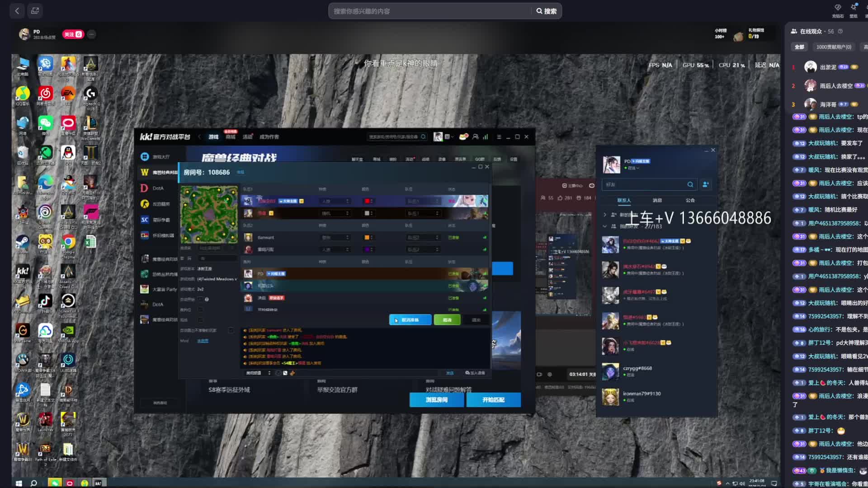Select the SC StarCraft game icon in sidebar
868x488 pixels.
click(x=145, y=220)
